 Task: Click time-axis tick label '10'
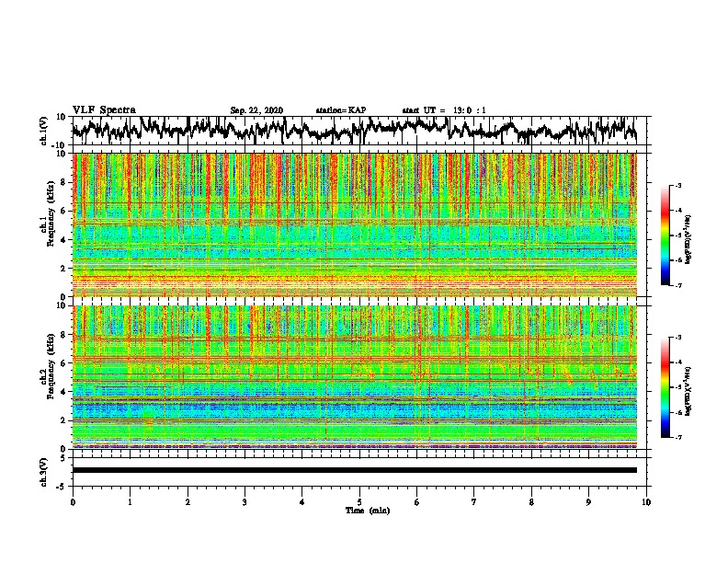coord(646,502)
